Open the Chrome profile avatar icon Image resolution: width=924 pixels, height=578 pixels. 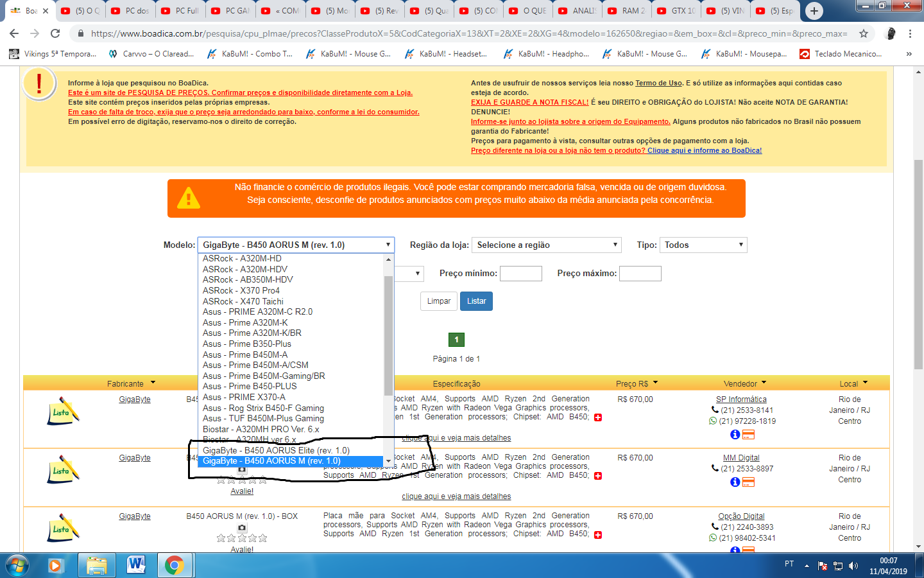coord(891,33)
